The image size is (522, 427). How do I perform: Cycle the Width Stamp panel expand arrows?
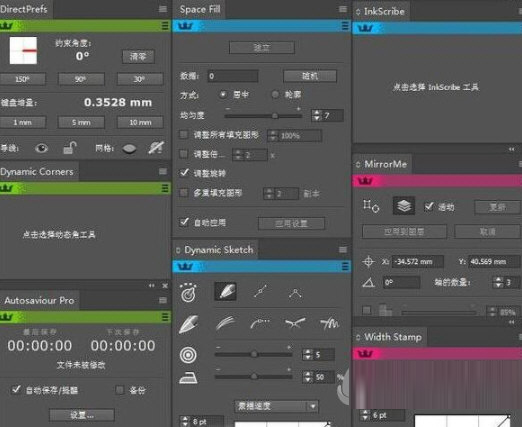click(358, 337)
